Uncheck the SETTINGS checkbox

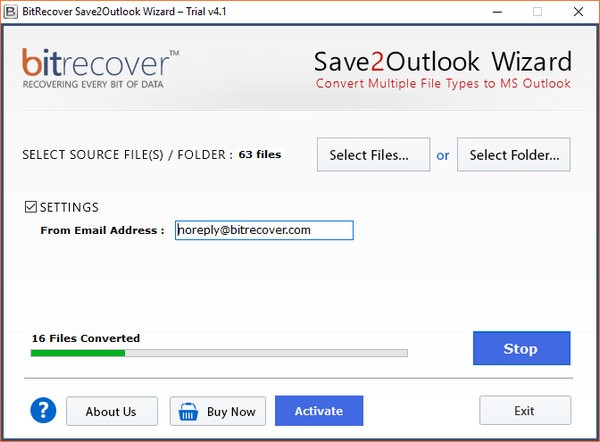pos(31,207)
